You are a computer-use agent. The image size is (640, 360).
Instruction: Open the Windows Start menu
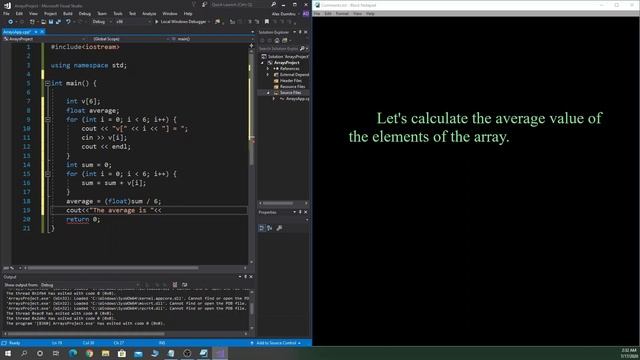pos(7,353)
